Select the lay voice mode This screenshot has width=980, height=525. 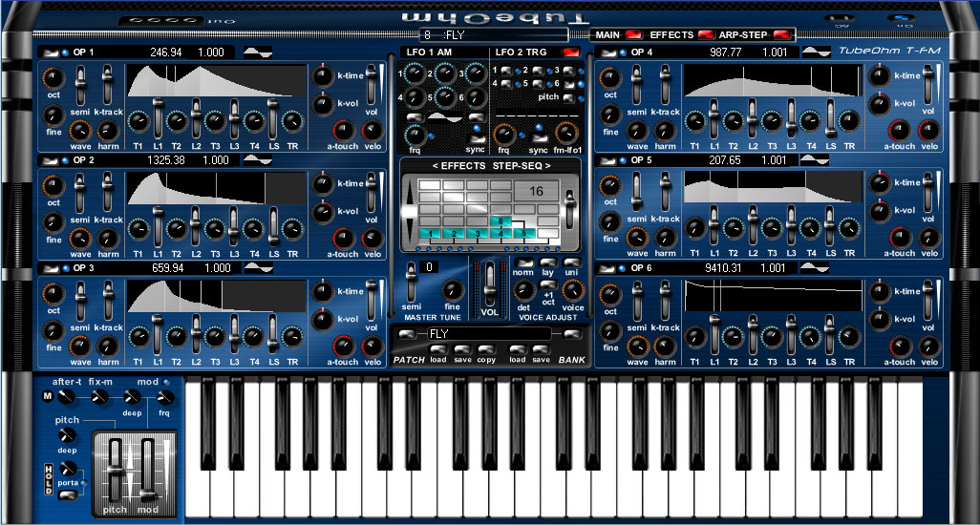[548, 262]
